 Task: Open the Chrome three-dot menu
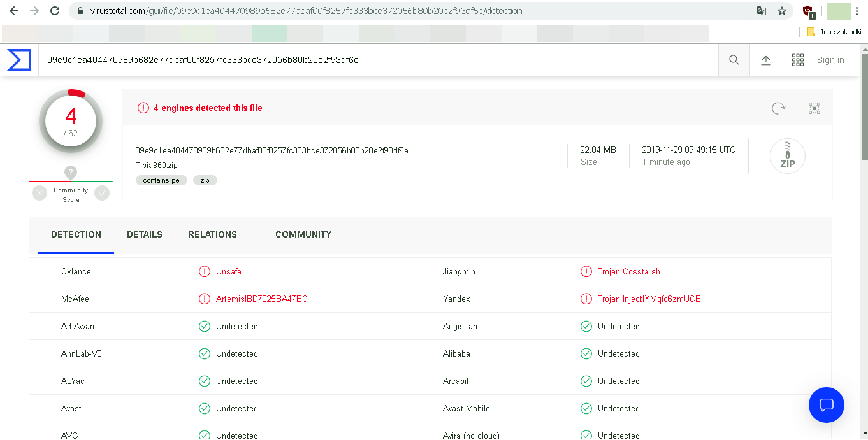click(x=857, y=11)
